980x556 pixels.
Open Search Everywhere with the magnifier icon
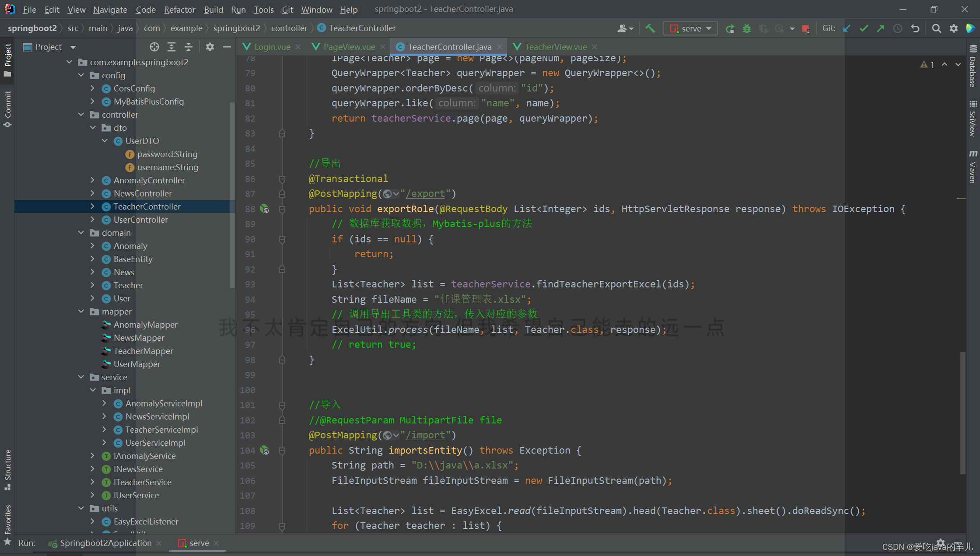936,28
